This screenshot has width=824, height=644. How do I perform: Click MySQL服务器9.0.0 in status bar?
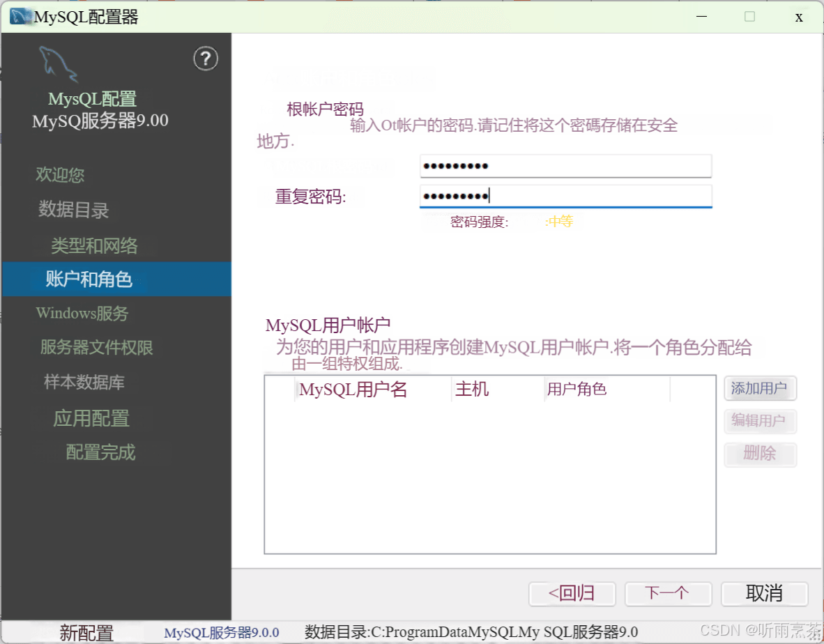pos(221,632)
